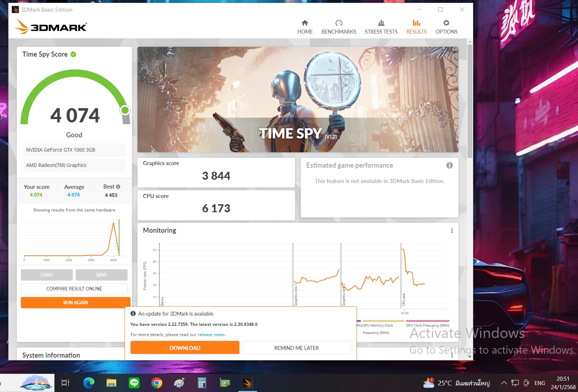
Task: Click the Graphics score 3 844 value
Action: (216, 176)
